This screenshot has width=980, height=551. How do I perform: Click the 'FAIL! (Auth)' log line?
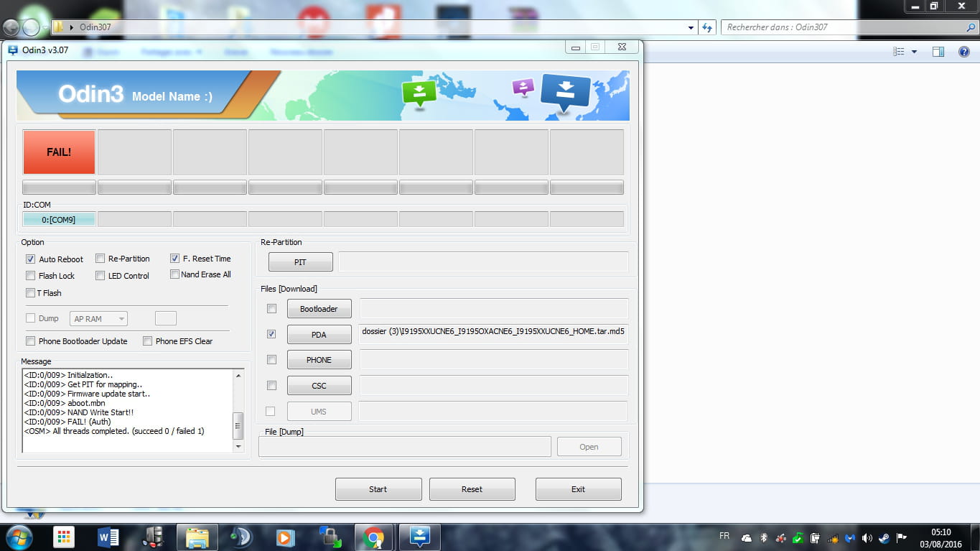click(x=67, y=422)
